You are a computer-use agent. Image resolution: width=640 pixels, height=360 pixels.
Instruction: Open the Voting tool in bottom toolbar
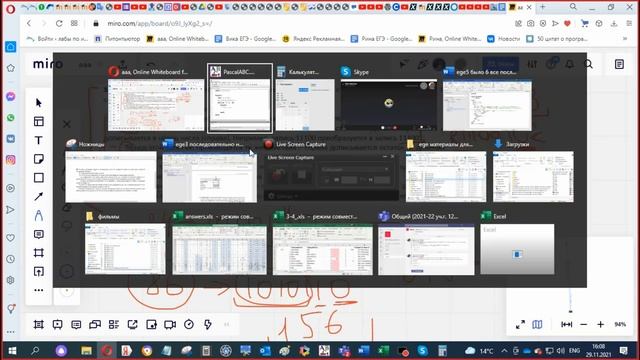tap(151, 324)
